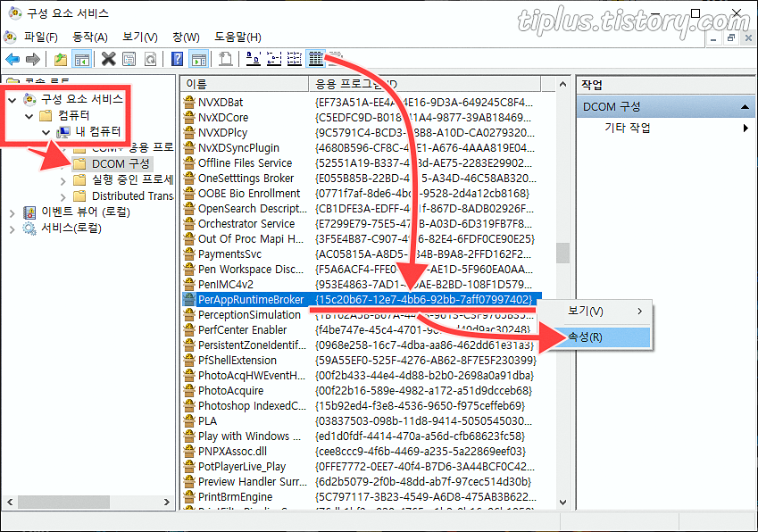Click the Offline Files Service icon

pos(189,162)
